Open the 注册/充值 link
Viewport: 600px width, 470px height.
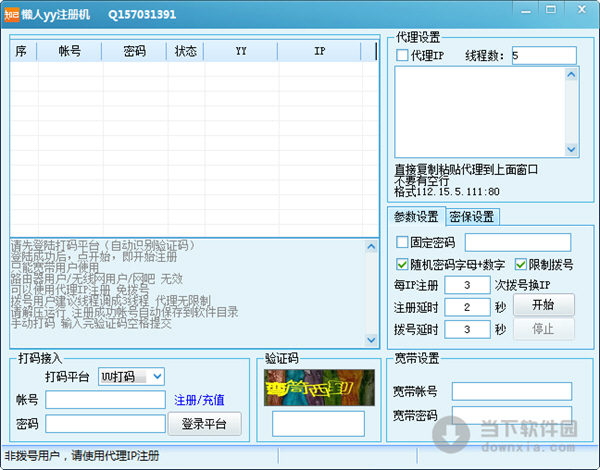point(199,400)
